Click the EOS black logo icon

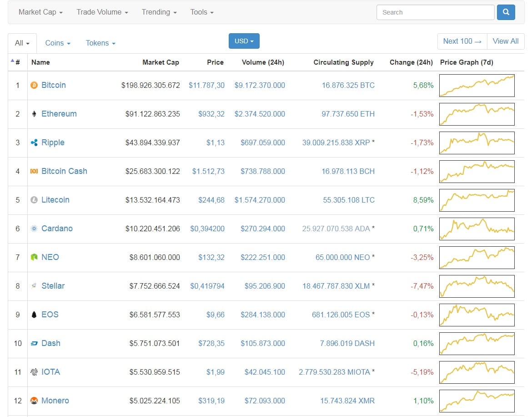tap(34, 315)
